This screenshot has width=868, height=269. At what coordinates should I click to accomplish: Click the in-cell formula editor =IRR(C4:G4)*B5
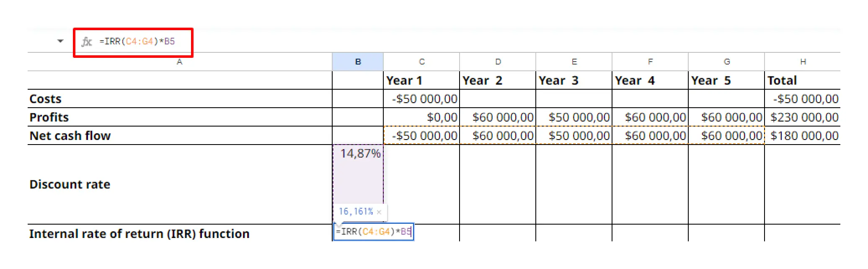pyautogui.click(x=373, y=232)
